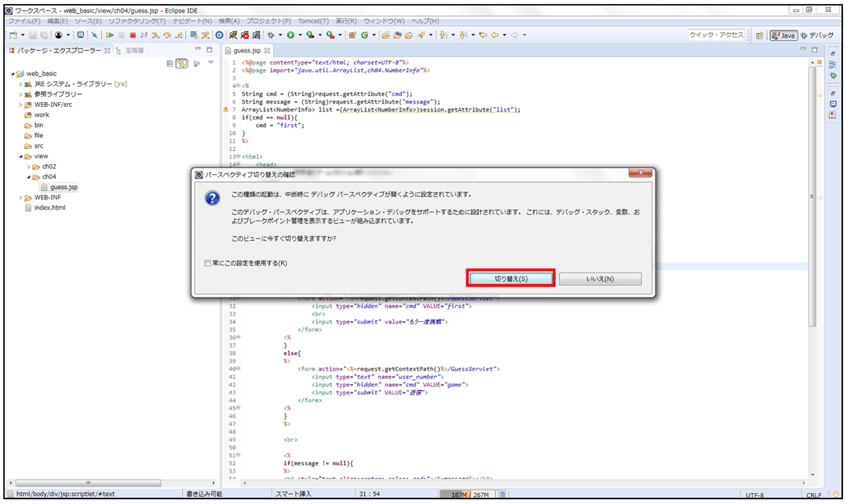Screen dimensions: 847x504
Task: Toggle Link with Editor in Package Explorer
Action: [x=182, y=63]
